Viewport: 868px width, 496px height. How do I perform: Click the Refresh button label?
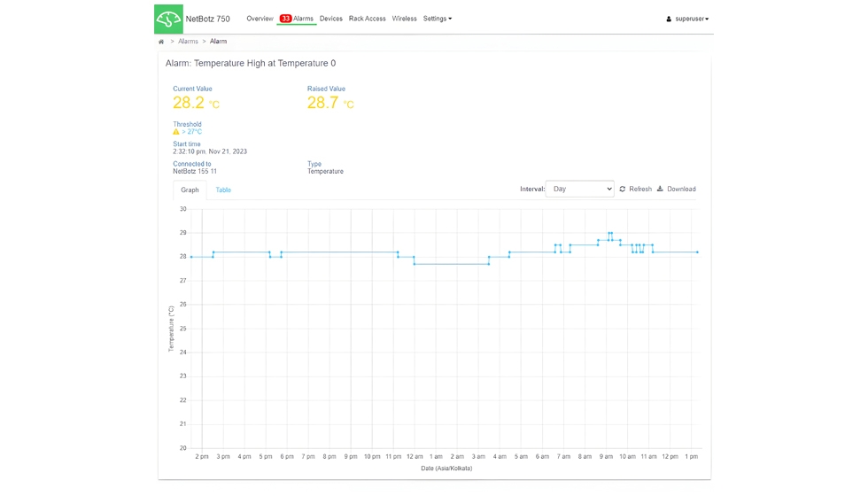(640, 190)
